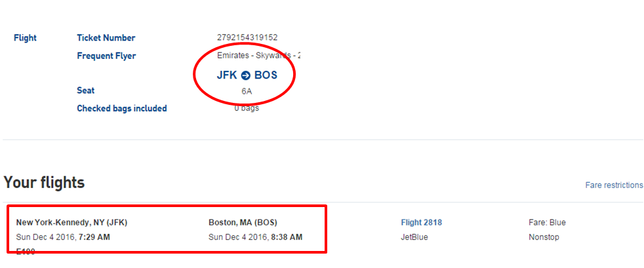The image size is (644, 268).
Task: Click the Flight 2818 link
Action: pyautogui.click(x=421, y=223)
